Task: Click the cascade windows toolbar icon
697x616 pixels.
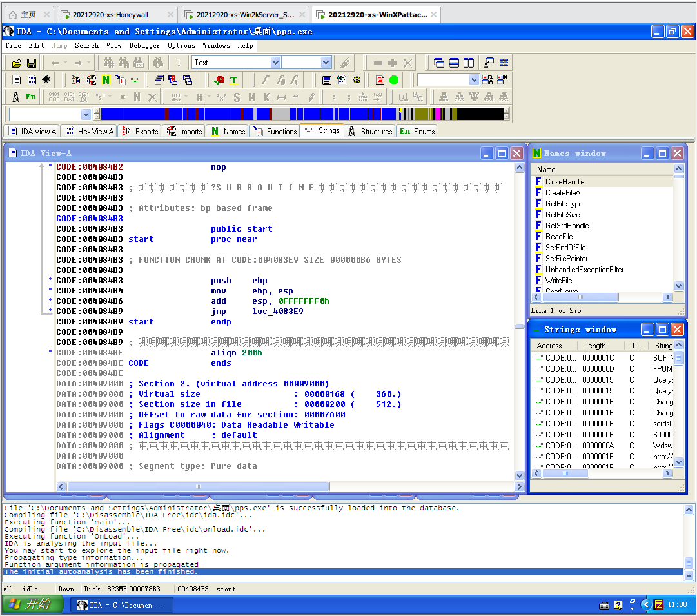Action: click(438, 63)
